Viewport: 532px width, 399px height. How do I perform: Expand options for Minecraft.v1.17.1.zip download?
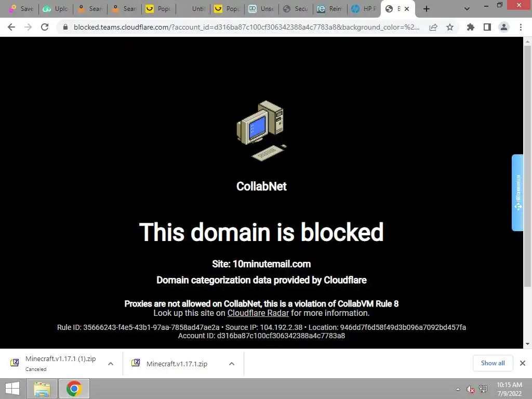(232, 364)
